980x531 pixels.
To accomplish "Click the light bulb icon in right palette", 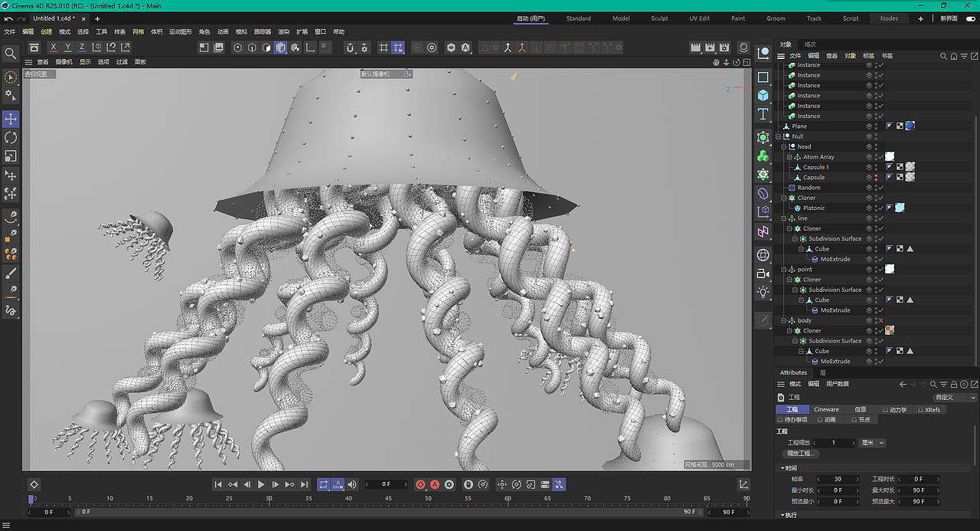I will click(763, 292).
